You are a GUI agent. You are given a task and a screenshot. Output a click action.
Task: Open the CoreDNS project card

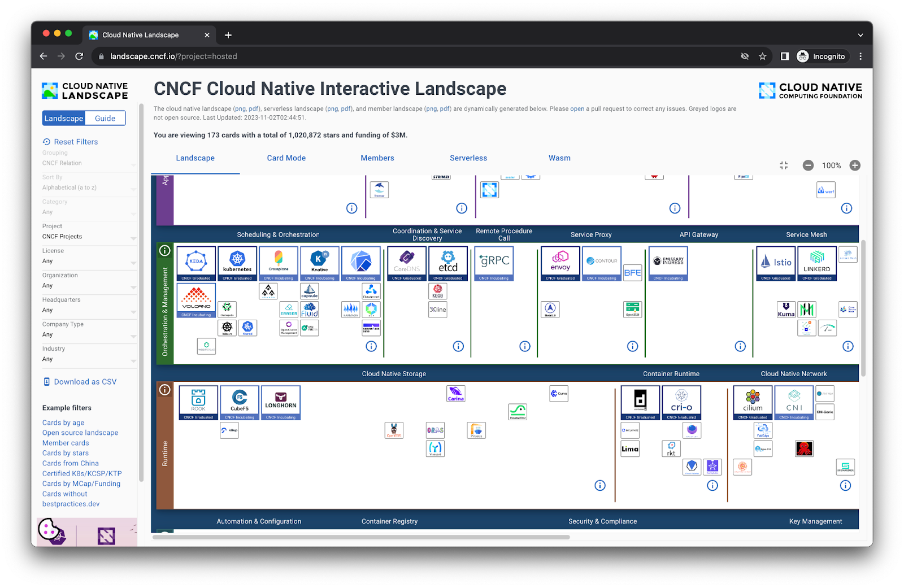(407, 263)
